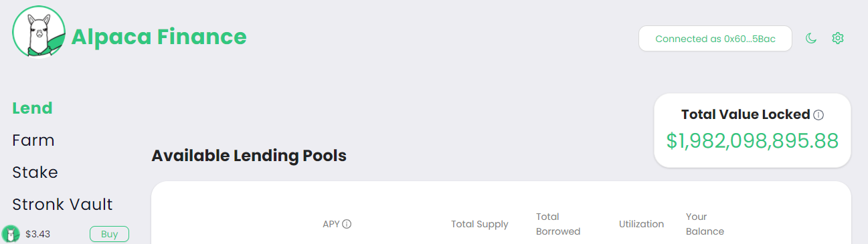Screen dimensions: 868x244
Task: Click the Total Supply column header
Action: 480,224
